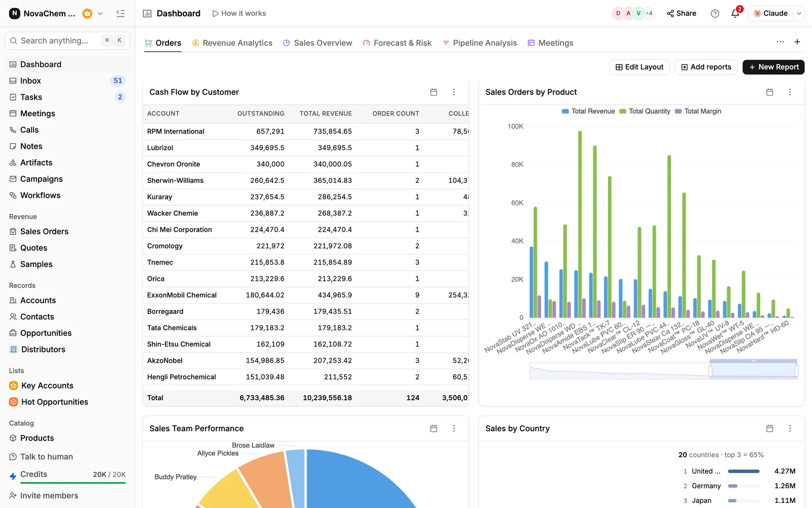
Task: Add a new dashboard tab with plus icon
Action: coord(797,42)
